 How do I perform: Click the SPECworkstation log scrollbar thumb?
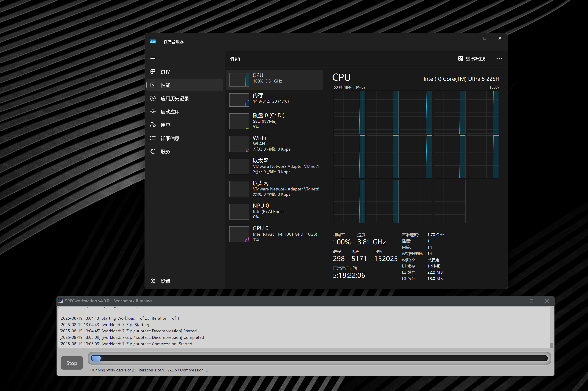click(x=551, y=345)
